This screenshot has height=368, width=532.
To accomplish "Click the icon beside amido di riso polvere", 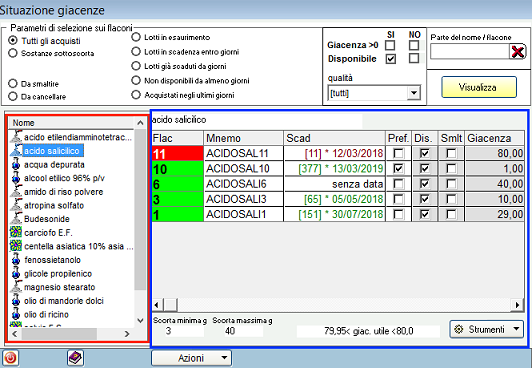I will (16, 192).
